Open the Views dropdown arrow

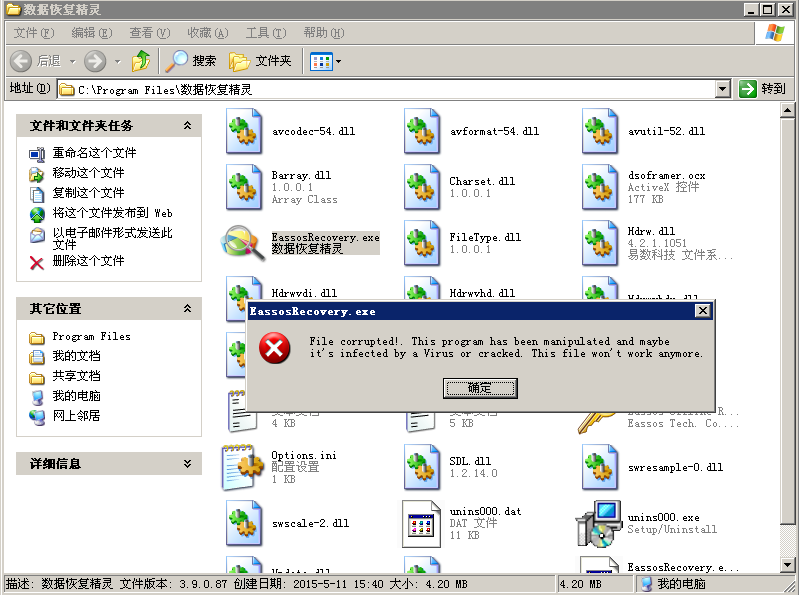[x=338, y=62]
